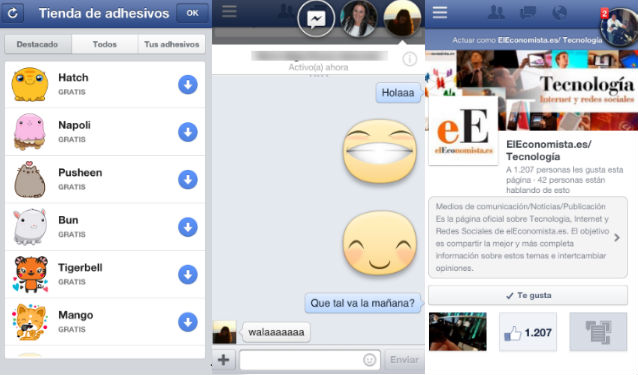This screenshot has height=375, width=638.
Task: Open sender avatar next to walaaaaaaa
Action: [224, 332]
